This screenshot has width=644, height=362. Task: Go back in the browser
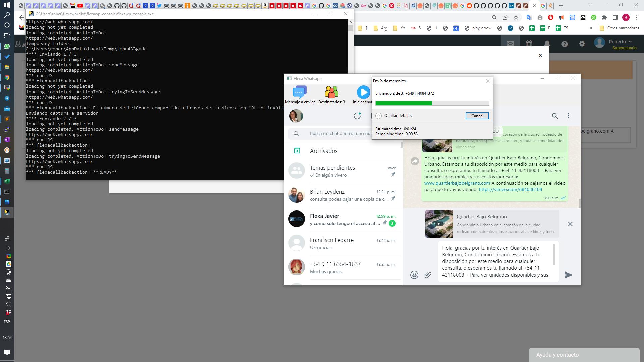pyautogui.click(x=22, y=17)
